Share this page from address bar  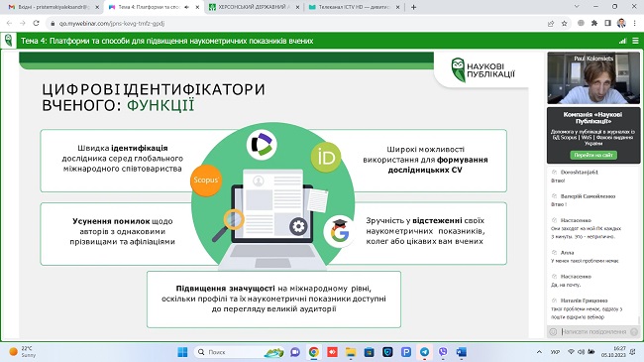551,24
